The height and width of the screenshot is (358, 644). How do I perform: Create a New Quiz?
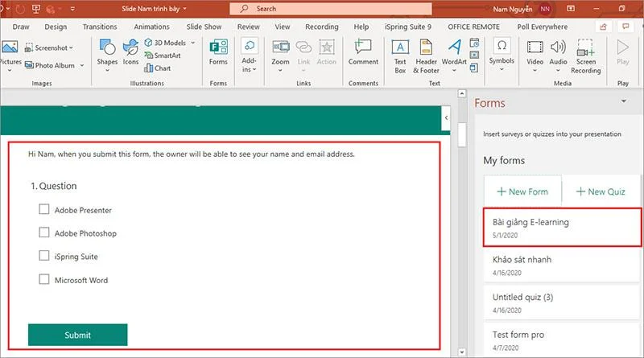[x=601, y=191]
